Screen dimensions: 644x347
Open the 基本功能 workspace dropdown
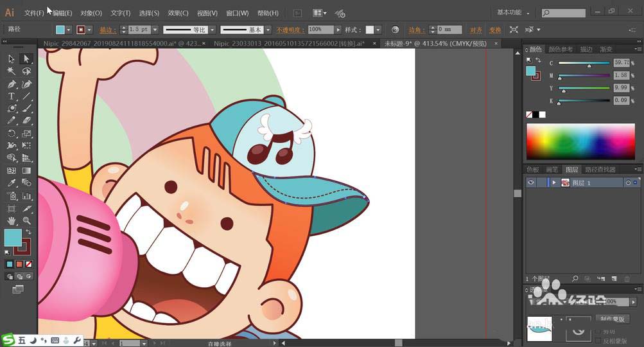(514, 13)
